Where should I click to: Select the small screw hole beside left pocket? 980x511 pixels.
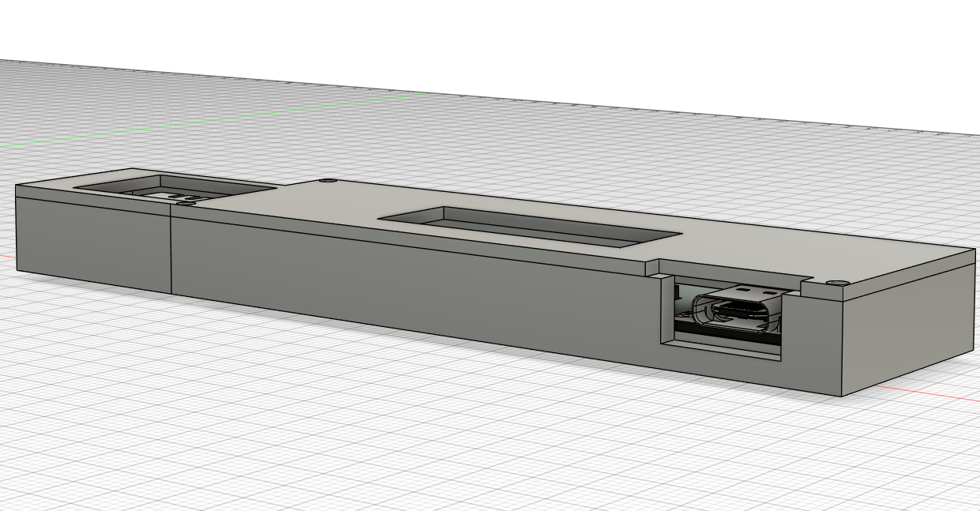coord(186,204)
